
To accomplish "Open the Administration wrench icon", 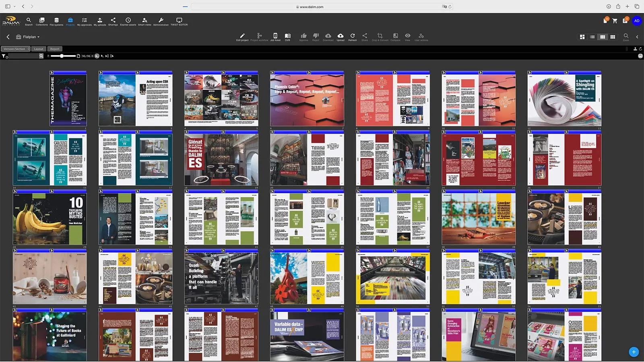I will pyautogui.click(x=161, y=22).
